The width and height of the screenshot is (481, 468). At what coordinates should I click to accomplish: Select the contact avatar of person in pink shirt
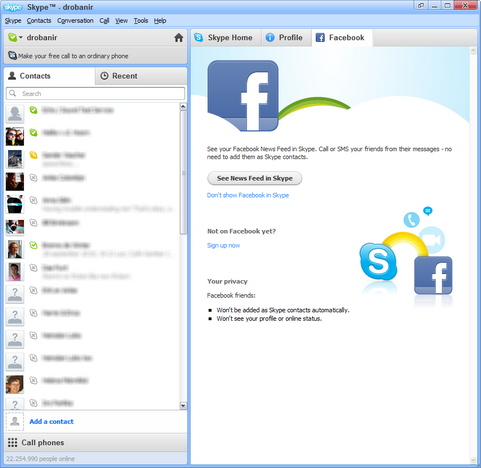[x=15, y=272]
